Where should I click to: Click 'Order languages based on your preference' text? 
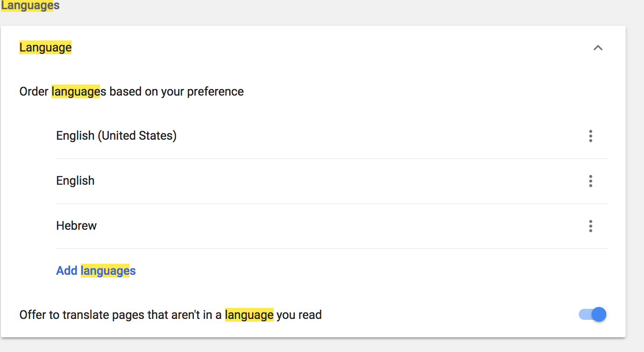click(131, 91)
